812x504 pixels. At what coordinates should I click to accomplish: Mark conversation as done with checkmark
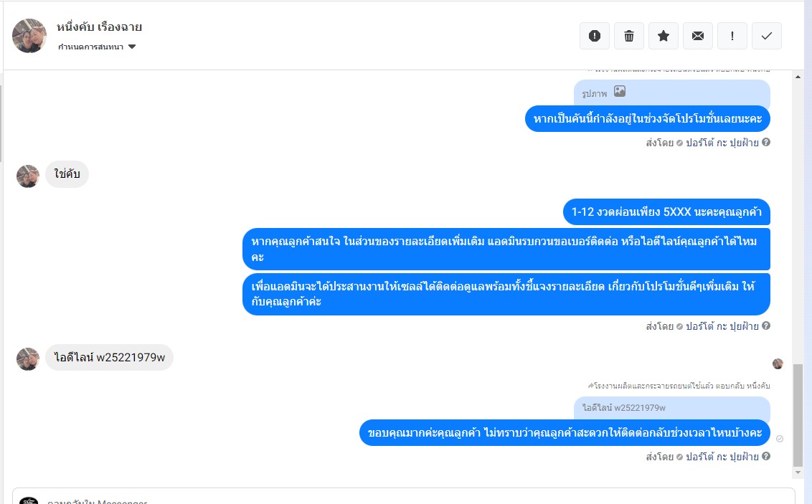(x=766, y=36)
